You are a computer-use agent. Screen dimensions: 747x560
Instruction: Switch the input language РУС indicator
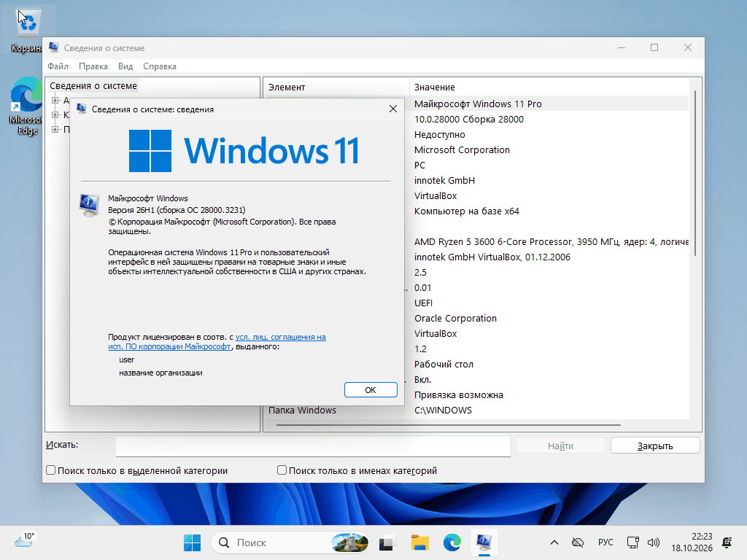605,542
